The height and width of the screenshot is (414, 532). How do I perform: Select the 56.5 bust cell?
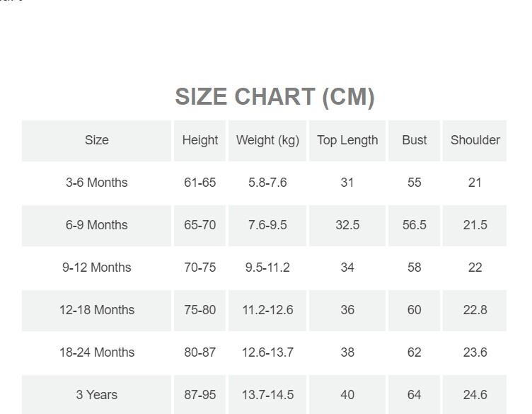pos(415,225)
